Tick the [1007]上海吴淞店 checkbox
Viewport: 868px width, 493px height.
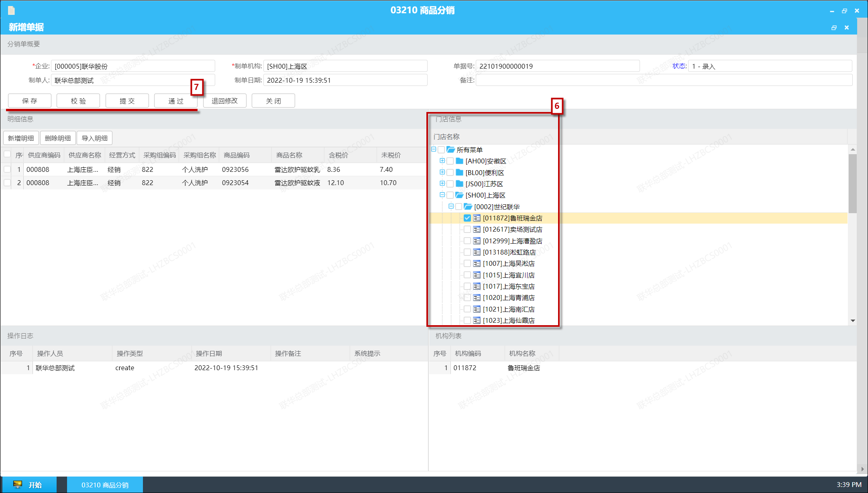[x=467, y=263]
